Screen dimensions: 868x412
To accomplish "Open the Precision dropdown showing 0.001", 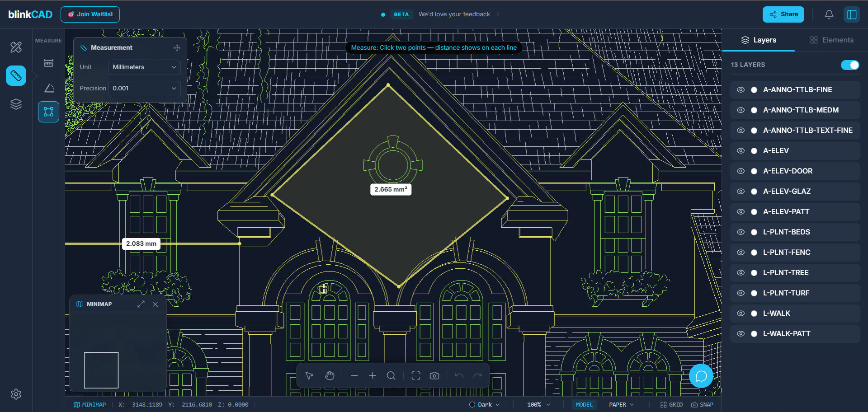I will coord(144,88).
